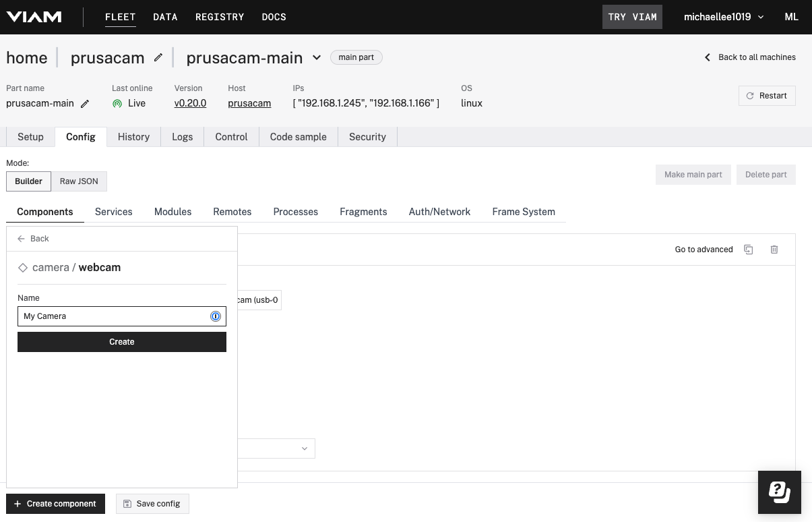
Task: Click the pencil icon to rename prusacam
Action: point(158,58)
